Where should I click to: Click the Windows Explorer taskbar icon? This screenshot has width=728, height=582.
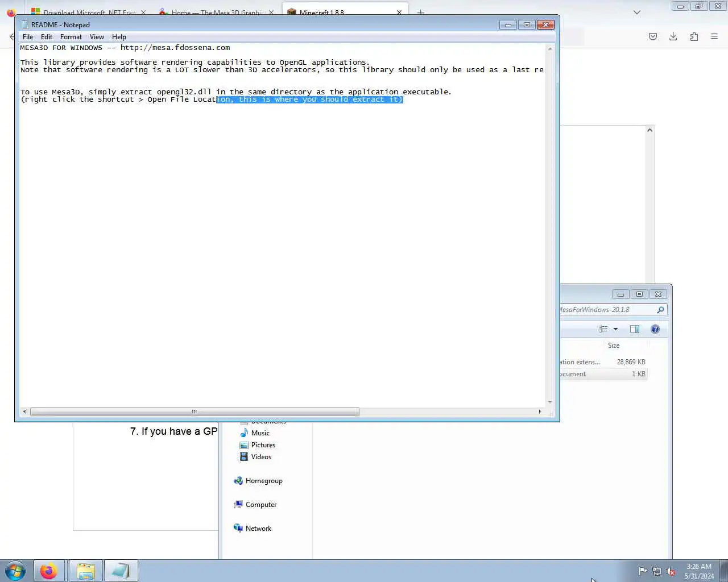85,571
